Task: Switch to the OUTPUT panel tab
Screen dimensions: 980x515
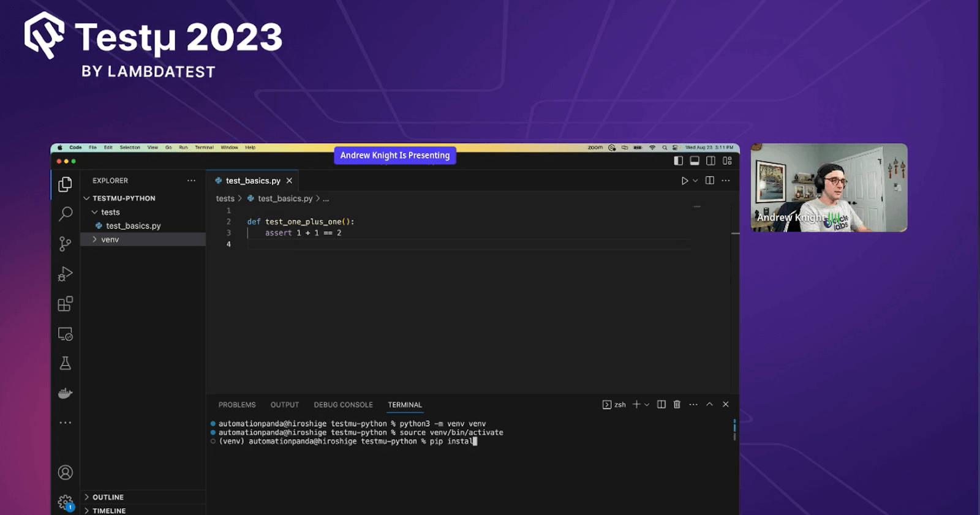Action: (285, 405)
